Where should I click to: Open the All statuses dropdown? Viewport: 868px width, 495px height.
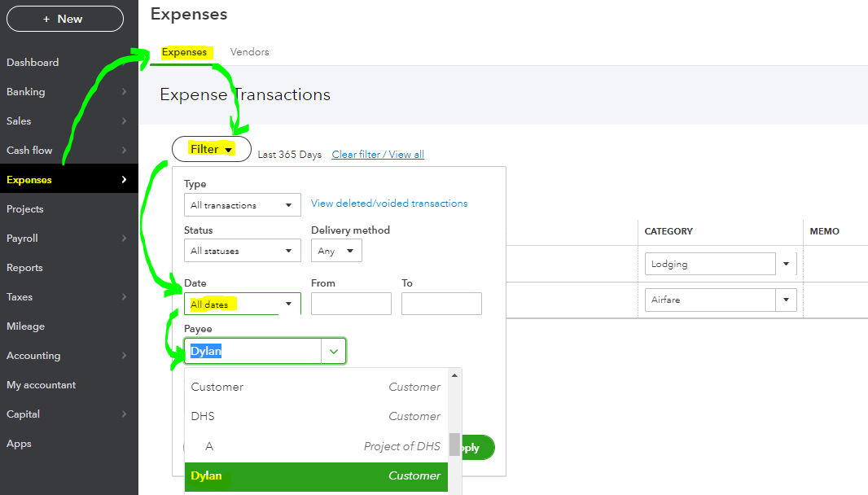[242, 251]
